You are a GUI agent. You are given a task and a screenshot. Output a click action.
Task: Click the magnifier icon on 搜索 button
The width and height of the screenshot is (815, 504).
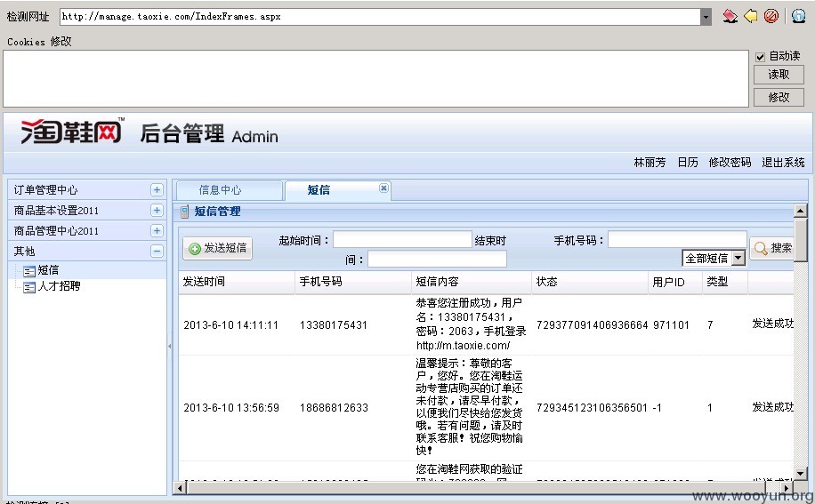pos(761,249)
